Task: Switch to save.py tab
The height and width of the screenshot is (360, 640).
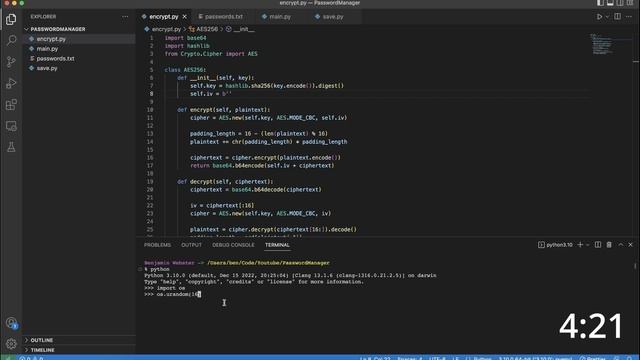Action: (x=333, y=17)
